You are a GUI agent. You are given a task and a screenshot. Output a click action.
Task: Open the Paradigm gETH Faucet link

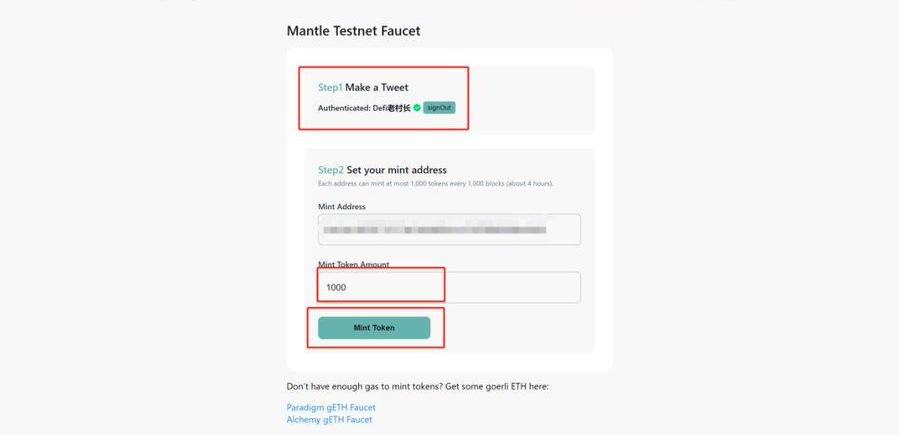coord(331,407)
